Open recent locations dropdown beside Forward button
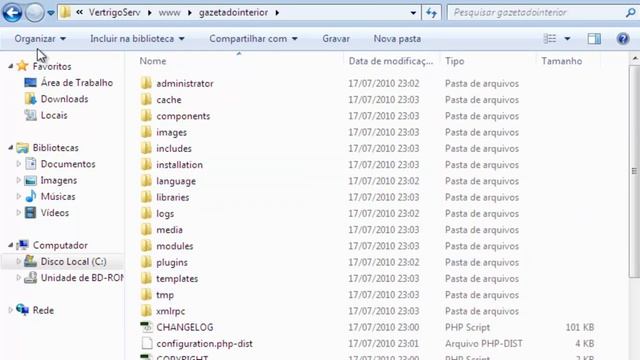This screenshot has height=360, width=640. click(51, 13)
